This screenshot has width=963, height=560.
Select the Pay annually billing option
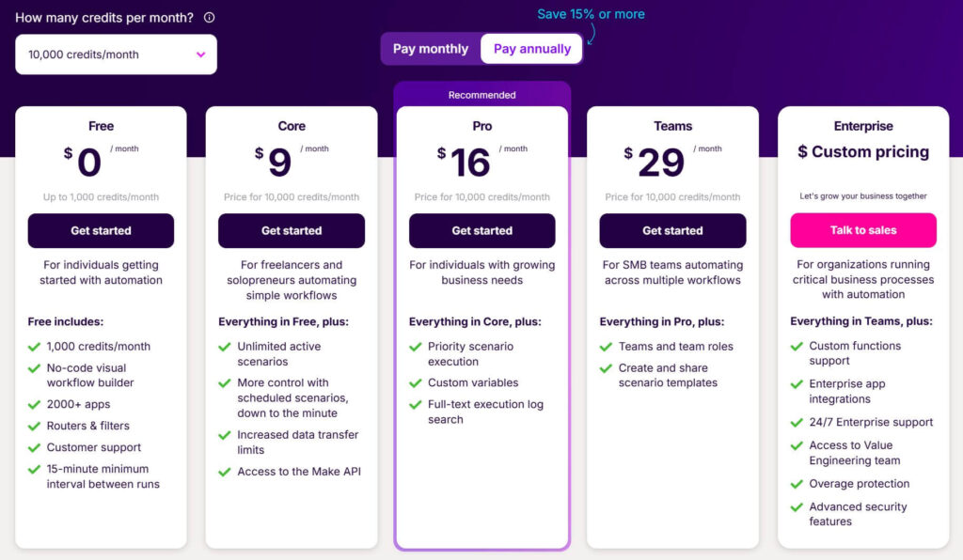point(532,49)
